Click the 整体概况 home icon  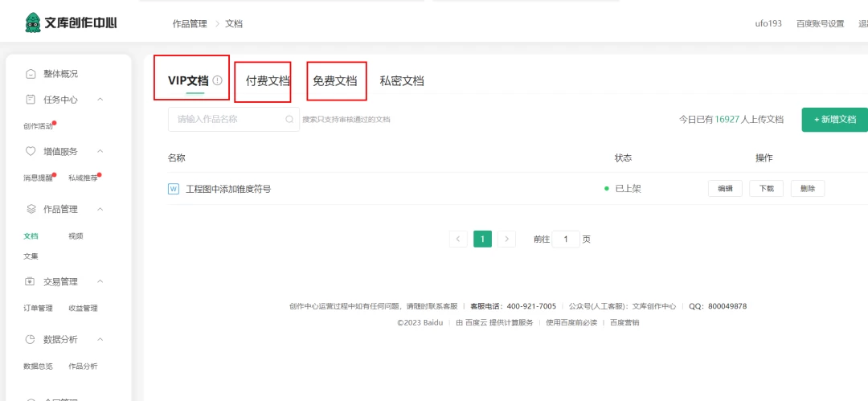[31, 74]
